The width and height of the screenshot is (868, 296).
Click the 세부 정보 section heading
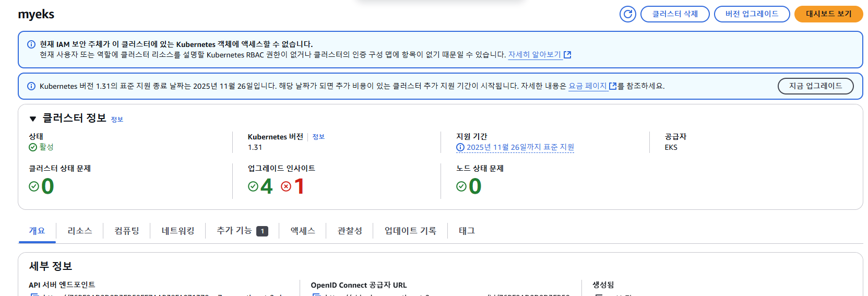(51, 266)
